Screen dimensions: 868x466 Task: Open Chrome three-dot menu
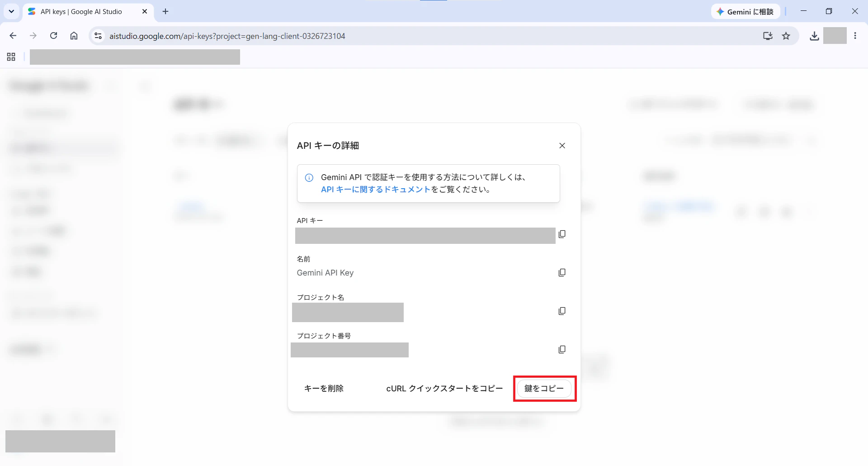tap(855, 36)
